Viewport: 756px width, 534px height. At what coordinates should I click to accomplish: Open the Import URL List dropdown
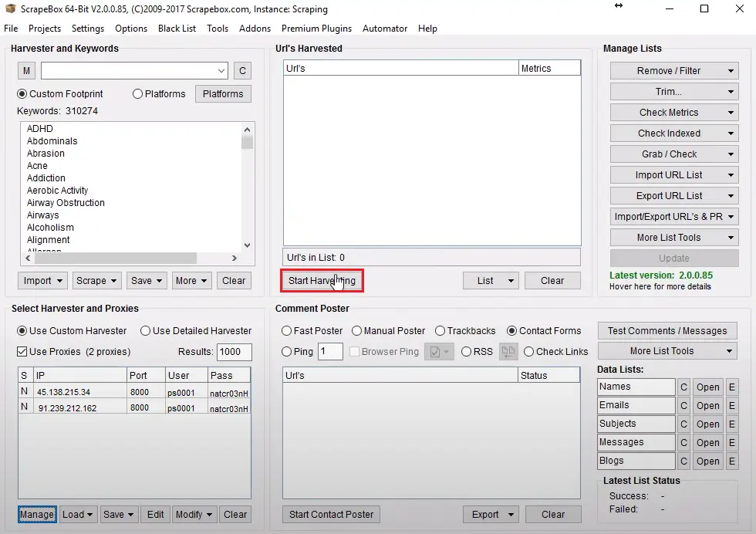673,175
